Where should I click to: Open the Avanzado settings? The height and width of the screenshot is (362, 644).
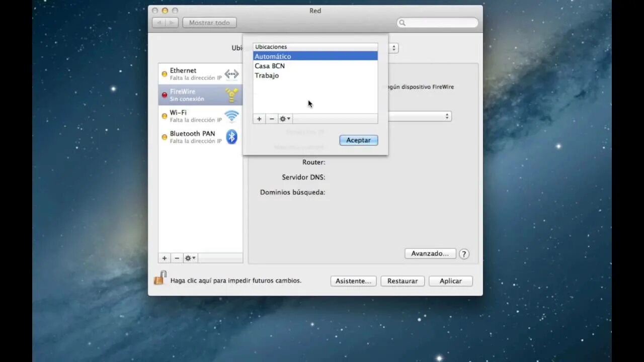(x=430, y=253)
